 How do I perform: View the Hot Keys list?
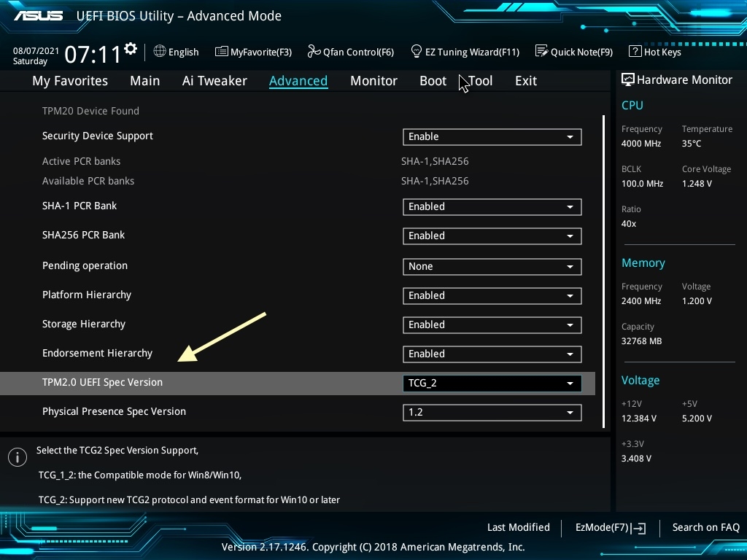coord(654,52)
